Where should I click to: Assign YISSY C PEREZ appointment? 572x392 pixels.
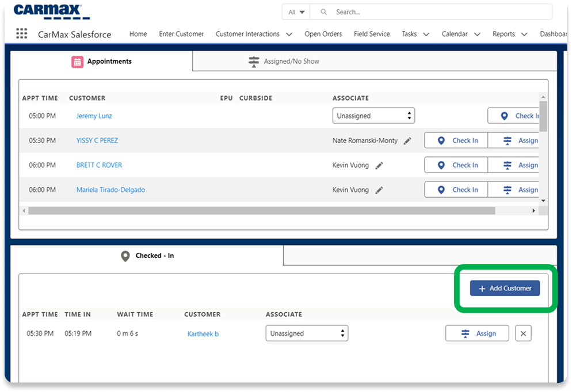[514, 141]
